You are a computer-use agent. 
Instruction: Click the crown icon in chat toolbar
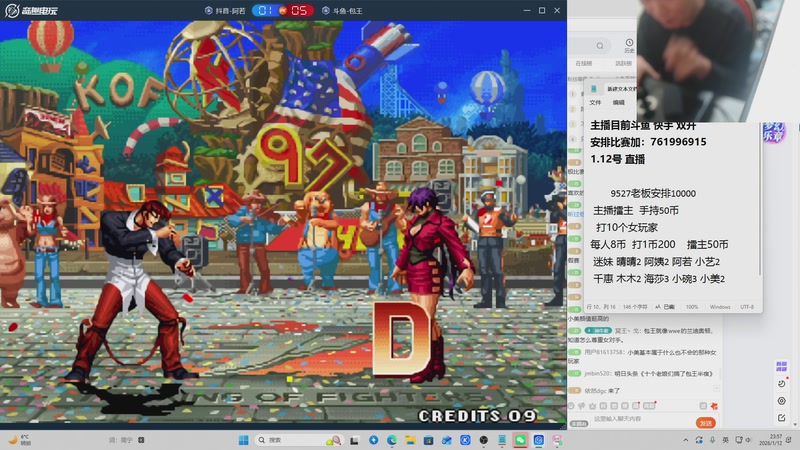point(592,406)
